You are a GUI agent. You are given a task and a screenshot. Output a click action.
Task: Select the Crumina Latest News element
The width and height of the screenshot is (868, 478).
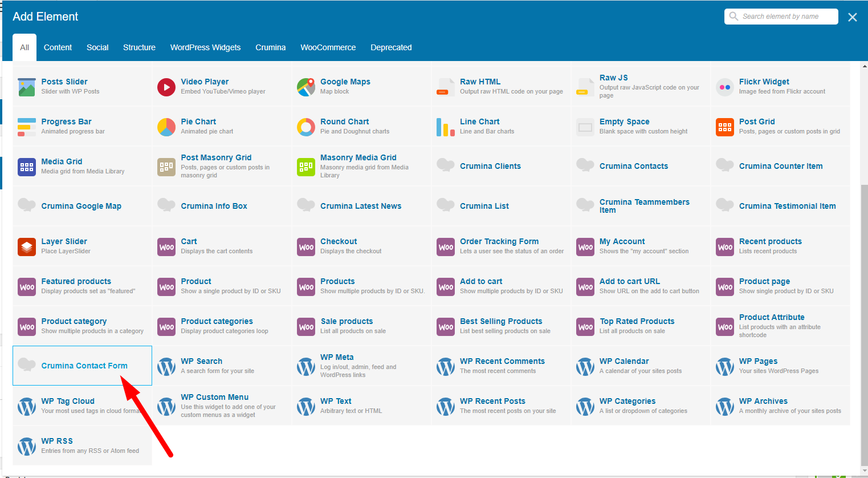pos(361,206)
